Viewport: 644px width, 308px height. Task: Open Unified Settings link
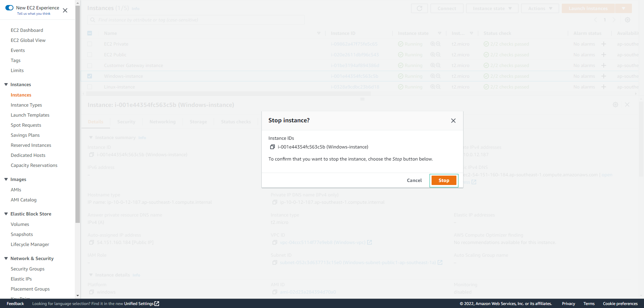141,304
